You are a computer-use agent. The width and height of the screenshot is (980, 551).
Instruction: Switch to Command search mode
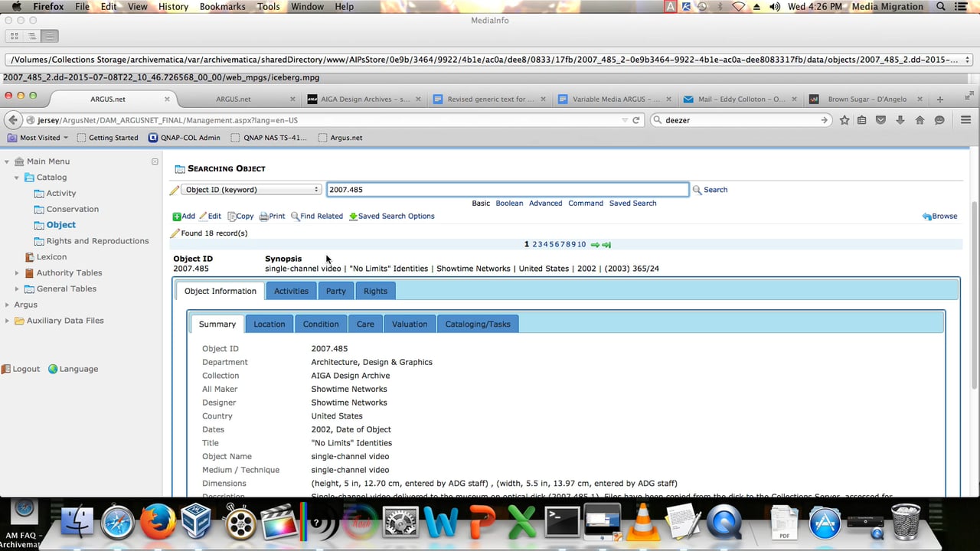point(586,204)
